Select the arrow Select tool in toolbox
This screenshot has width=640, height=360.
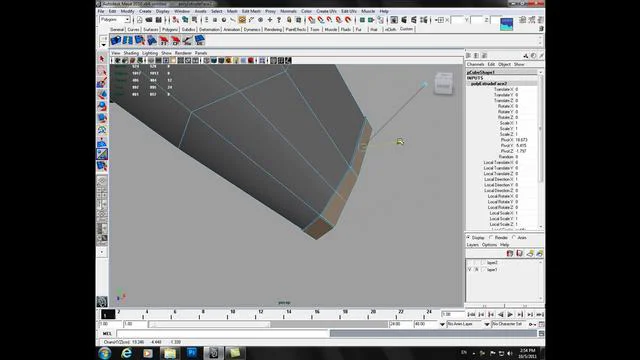pyautogui.click(x=102, y=59)
